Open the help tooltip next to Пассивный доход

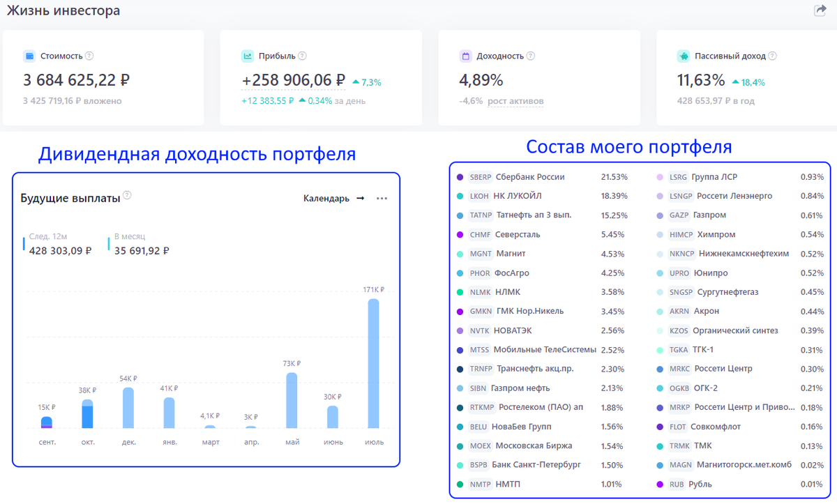773,56
